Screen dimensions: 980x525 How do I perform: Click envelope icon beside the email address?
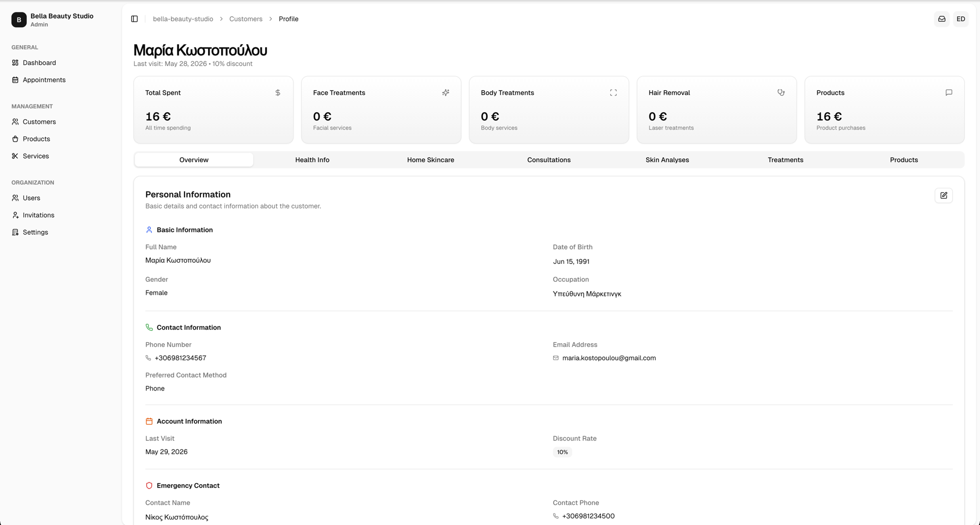click(x=556, y=358)
